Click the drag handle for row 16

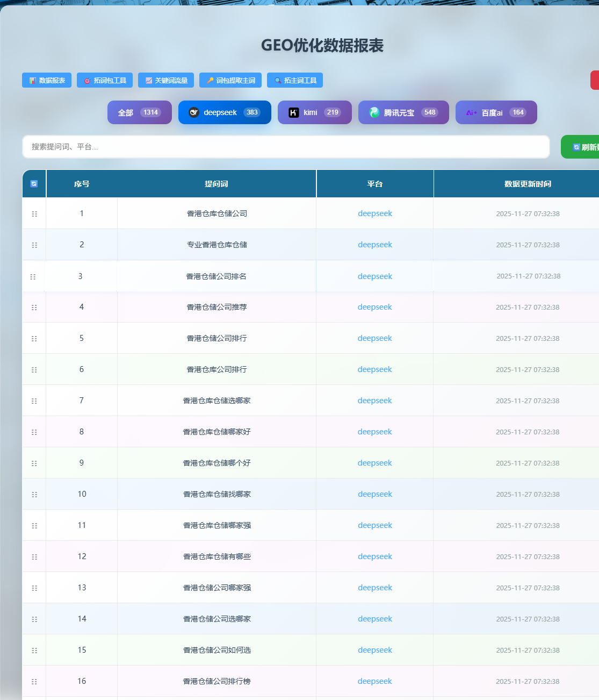coord(34,682)
